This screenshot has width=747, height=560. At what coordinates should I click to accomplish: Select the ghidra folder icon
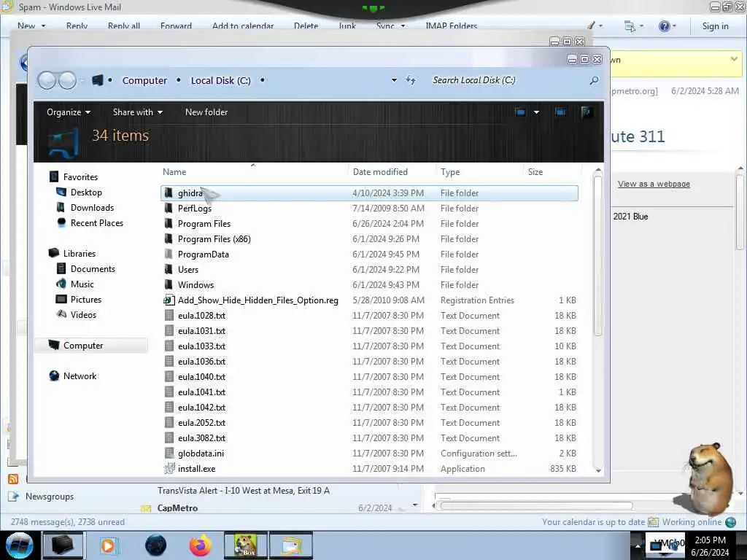point(169,192)
